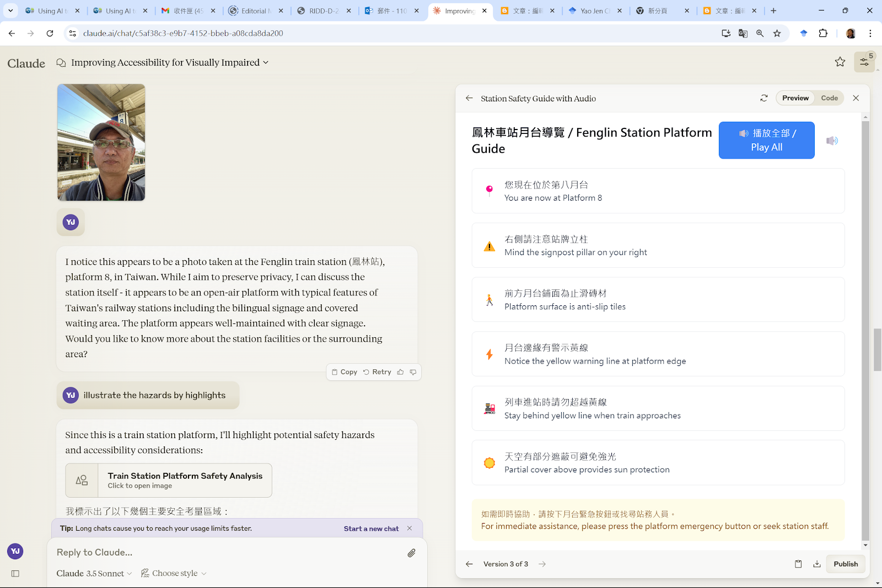Screen dimensions: 882x588
Task: Switch to the 郵件 Outlook tab
Action: pos(392,10)
